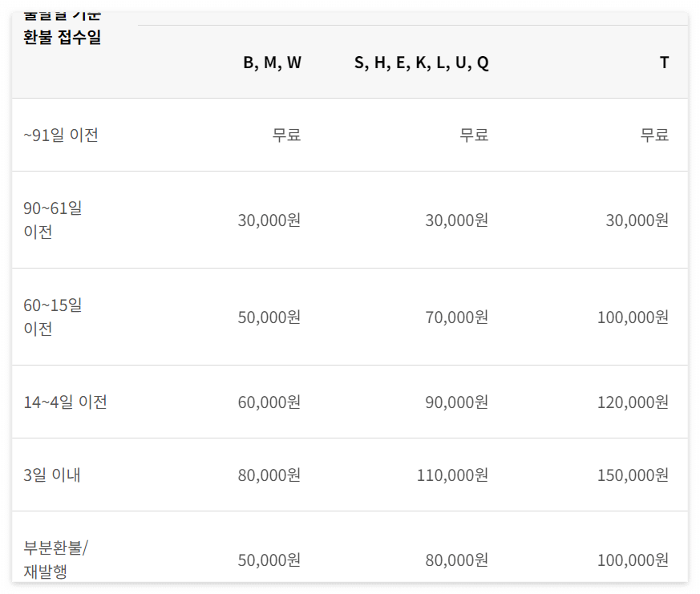The height and width of the screenshot is (594, 700).
Task: Click the 70,000원 cell
Action: coord(457,317)
